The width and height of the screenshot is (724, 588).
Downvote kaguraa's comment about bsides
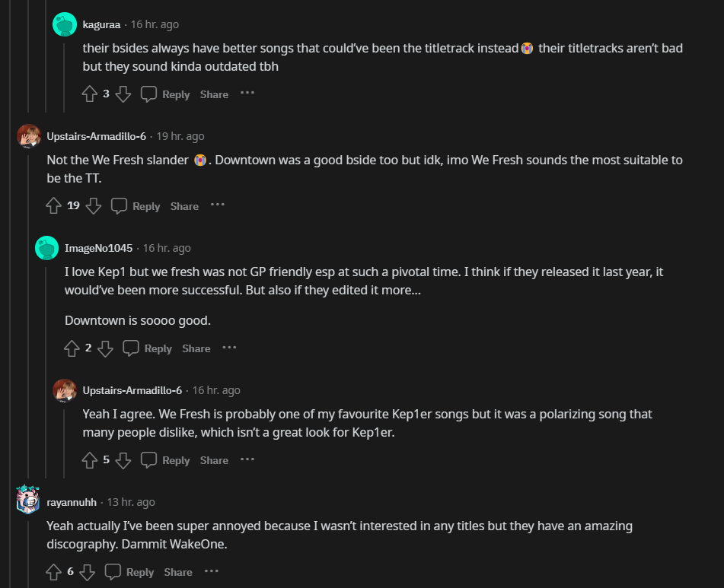coord(123,94)
